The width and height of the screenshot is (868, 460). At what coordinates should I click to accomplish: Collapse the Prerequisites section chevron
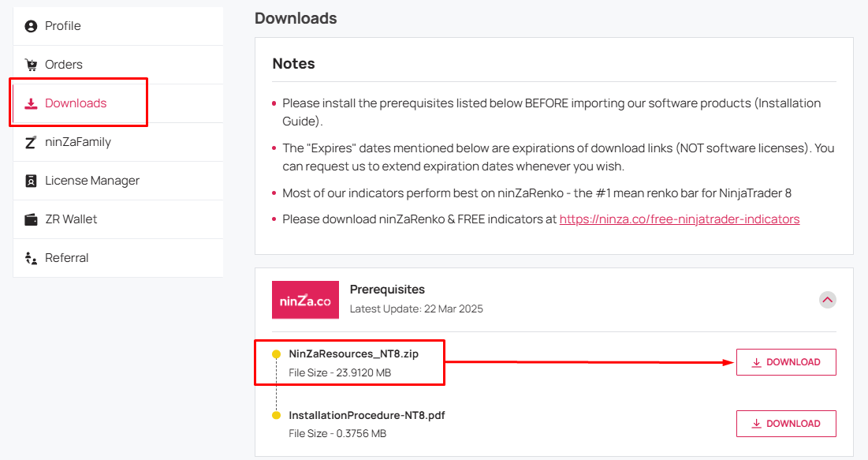tap(828, 300)
